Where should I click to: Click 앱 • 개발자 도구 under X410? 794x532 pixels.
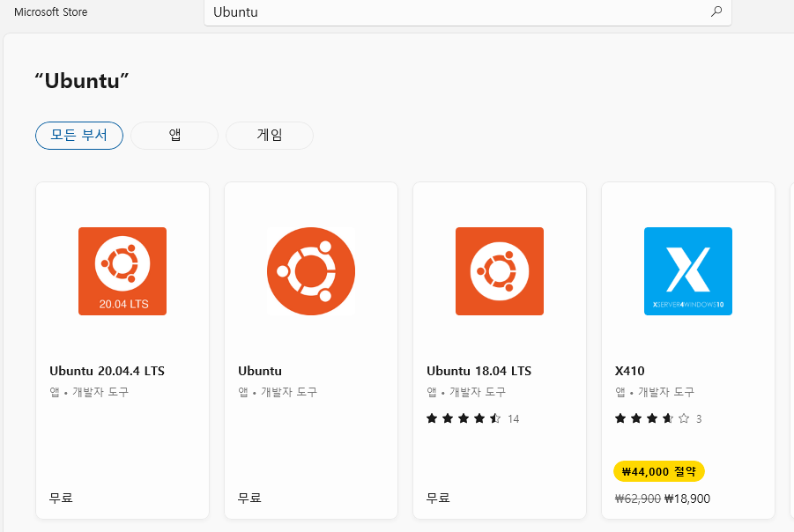(x=655, y=392)
